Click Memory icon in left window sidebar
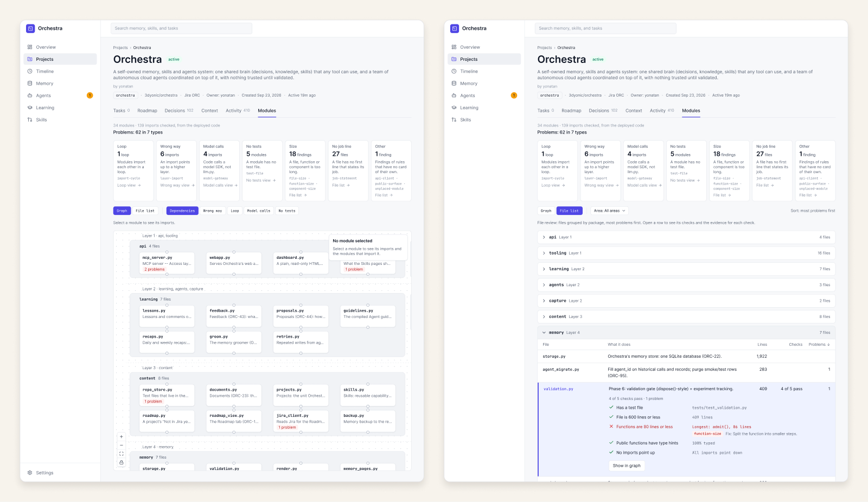 (30, 84)
